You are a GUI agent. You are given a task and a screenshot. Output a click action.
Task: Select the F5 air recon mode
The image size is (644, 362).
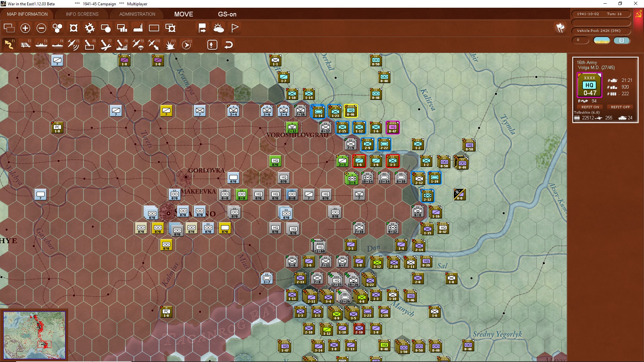[73, 45]
